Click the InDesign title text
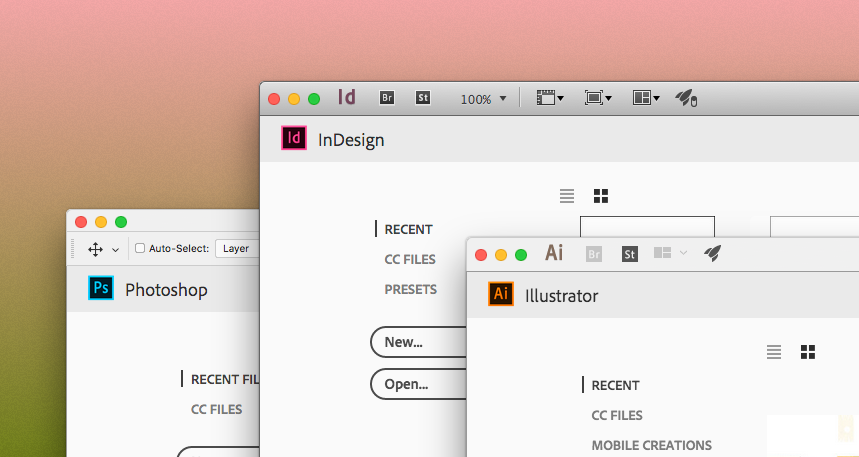 pos(351,140)
